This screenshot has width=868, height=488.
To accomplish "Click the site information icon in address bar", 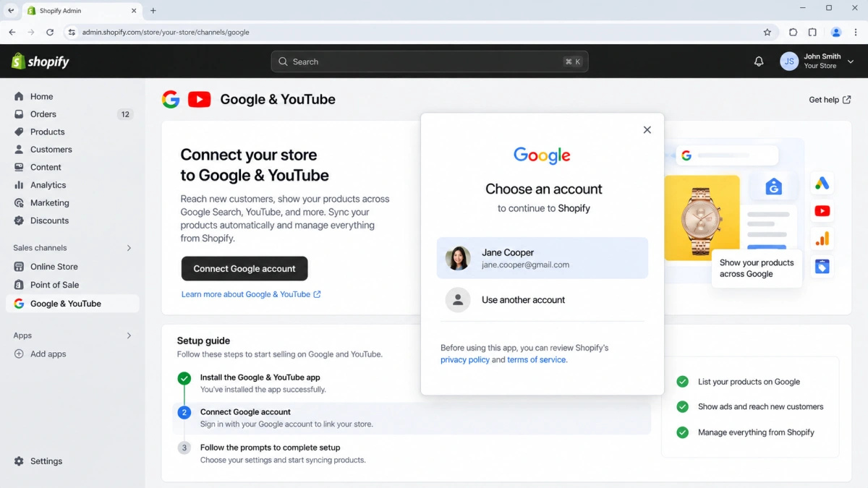I will coord(71,32).
